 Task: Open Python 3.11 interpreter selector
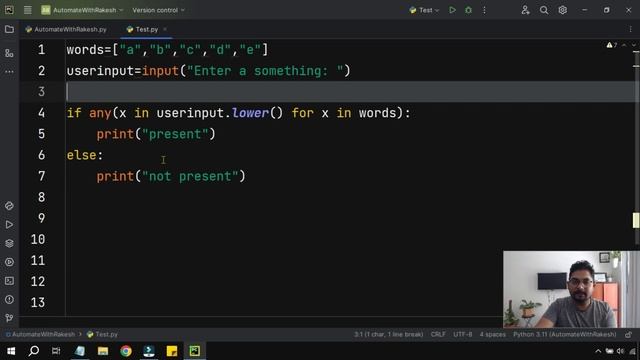pyautogui.click(x=564, y=334)
